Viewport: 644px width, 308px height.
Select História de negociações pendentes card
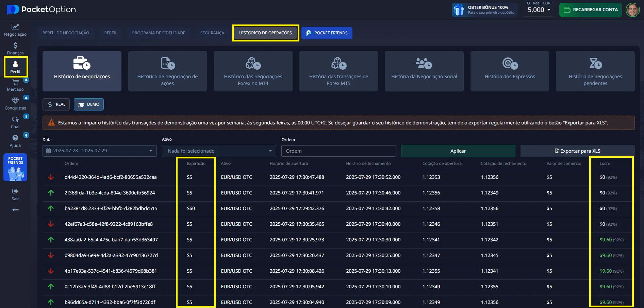[595, 71]
